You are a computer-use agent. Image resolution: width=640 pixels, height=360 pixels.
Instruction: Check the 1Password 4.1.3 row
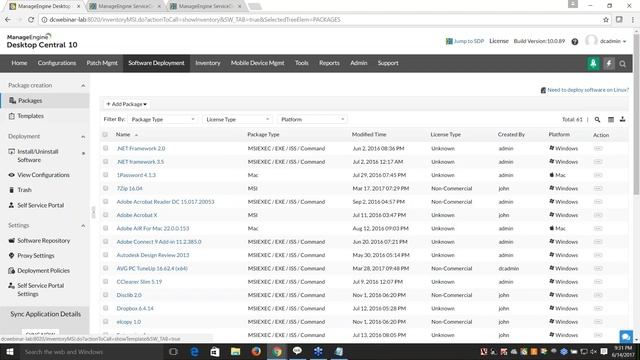[x=105, y=175]
